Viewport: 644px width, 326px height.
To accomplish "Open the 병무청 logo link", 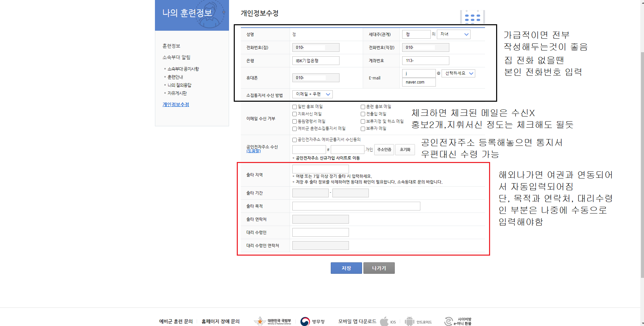I will click(x=312, y=321).
